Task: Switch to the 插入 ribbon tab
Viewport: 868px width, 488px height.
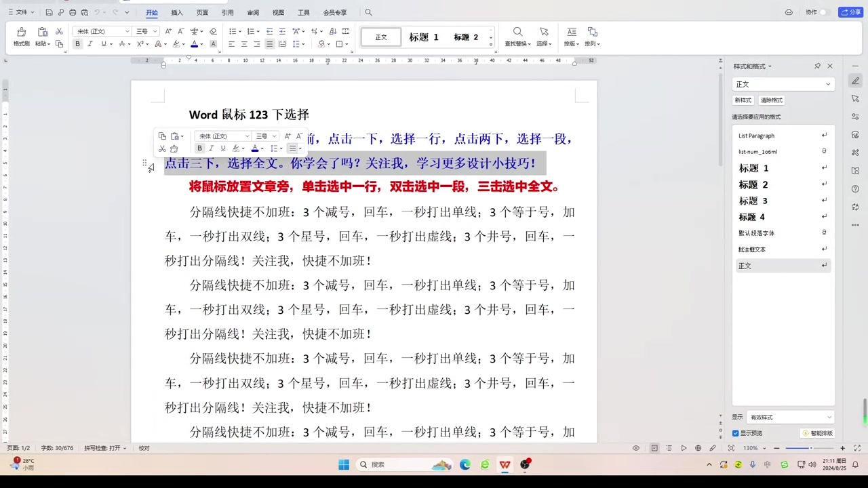Action: tap(177, 12)
